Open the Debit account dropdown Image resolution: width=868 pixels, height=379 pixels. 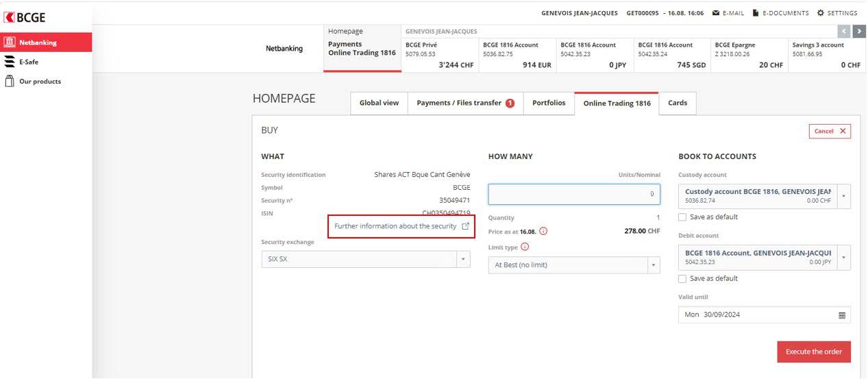[x=765, y=257]
